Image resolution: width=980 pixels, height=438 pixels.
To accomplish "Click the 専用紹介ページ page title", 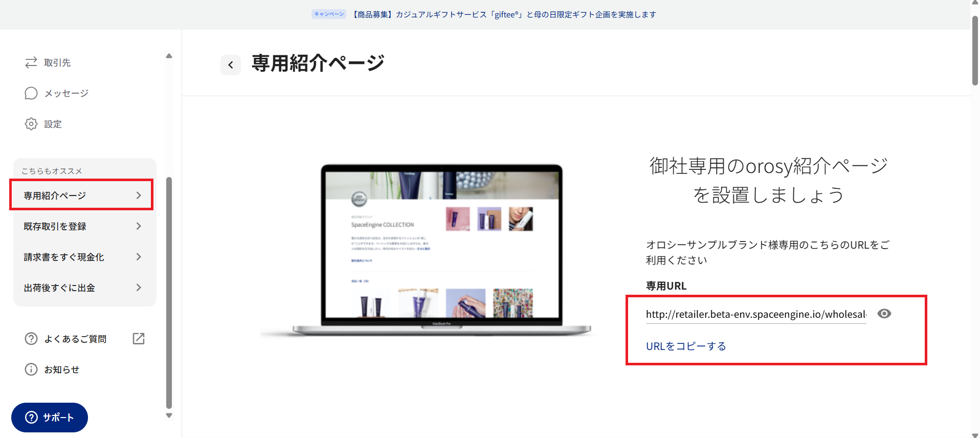I will (x=318, y=63).
